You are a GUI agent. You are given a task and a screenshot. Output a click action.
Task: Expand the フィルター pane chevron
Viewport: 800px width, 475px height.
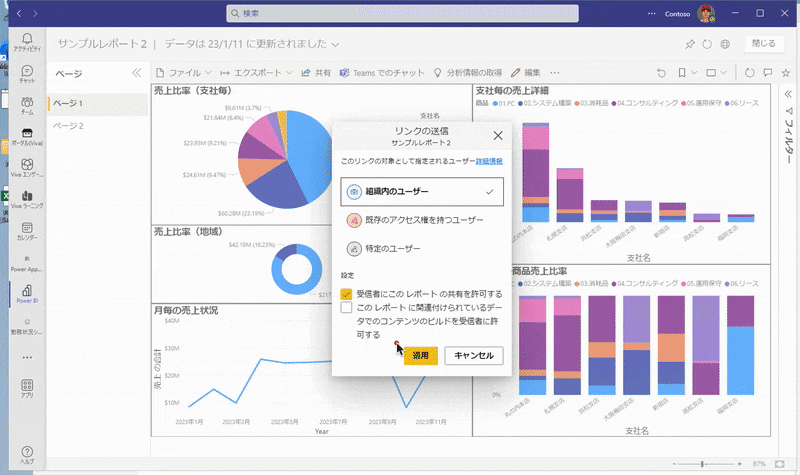coord(788,94)
